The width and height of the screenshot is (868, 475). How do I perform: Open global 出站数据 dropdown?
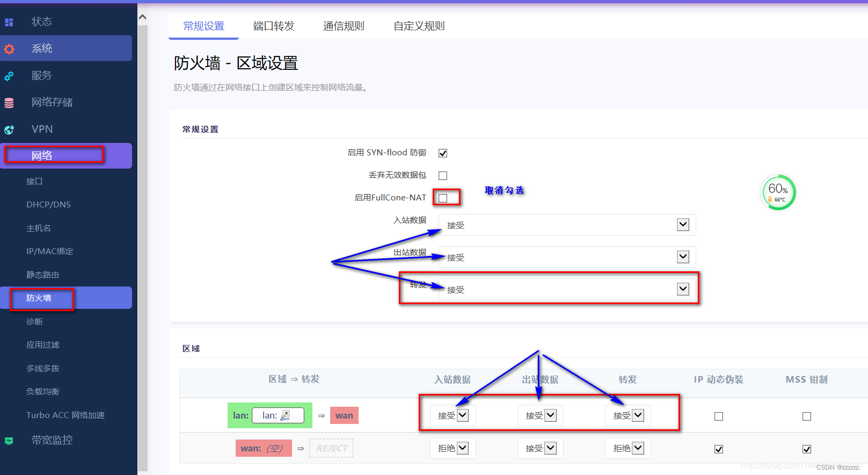[x=567, y=257]
